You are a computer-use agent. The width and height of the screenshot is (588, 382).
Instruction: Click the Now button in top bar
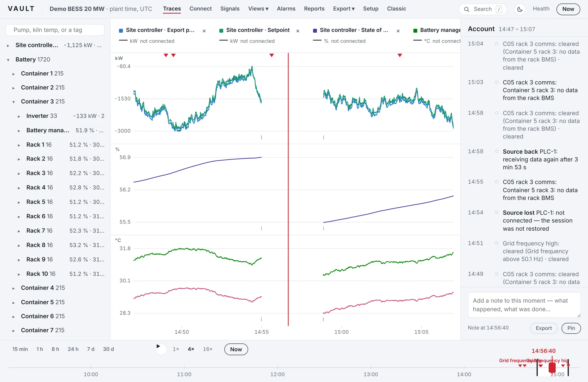568,9
